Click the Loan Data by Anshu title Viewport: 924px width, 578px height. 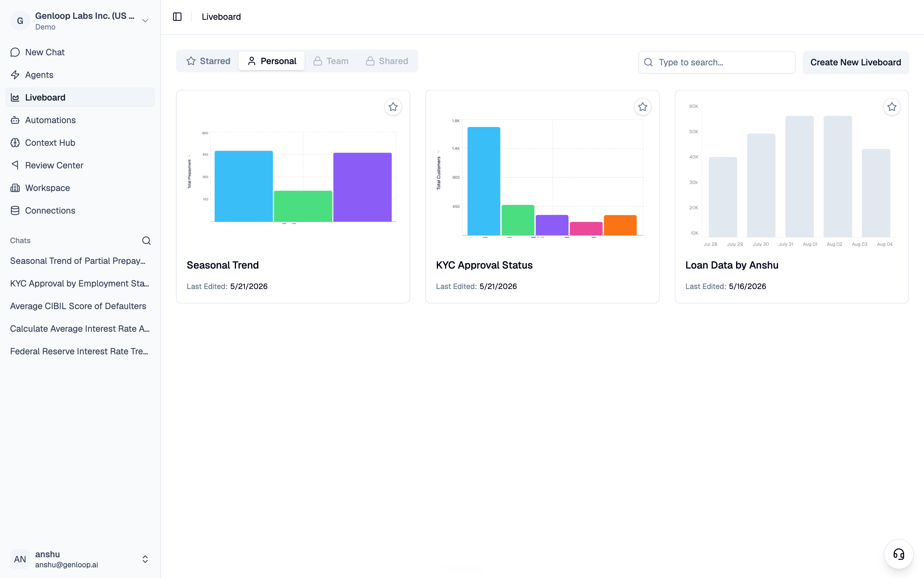click(x=732, y=265)
